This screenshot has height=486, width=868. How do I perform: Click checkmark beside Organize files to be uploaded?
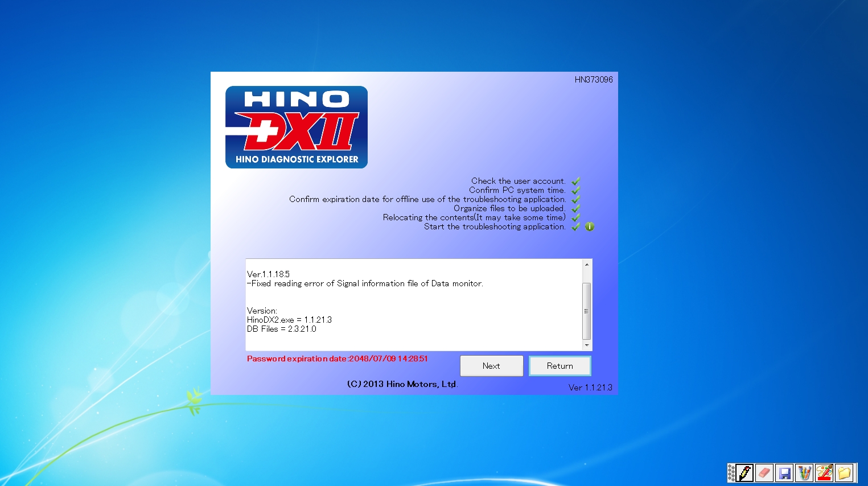pos(575,208)
